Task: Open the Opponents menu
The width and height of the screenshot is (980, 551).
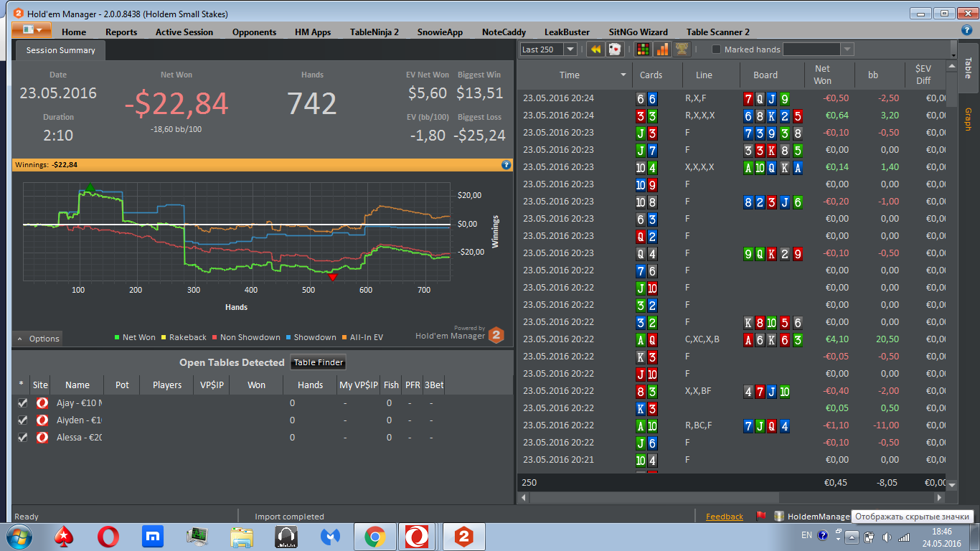Action: point(254,32)
